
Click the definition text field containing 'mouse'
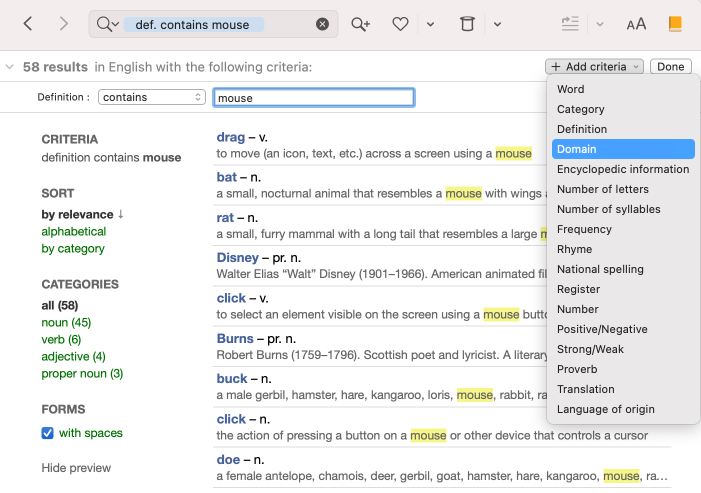tap(313, 98)
